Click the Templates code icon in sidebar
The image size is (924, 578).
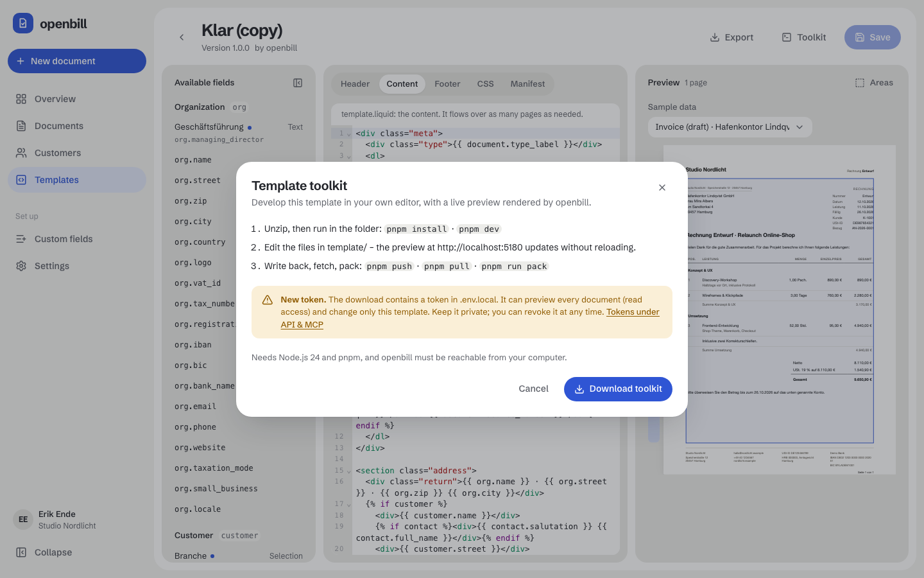click(x=21, y=180)
